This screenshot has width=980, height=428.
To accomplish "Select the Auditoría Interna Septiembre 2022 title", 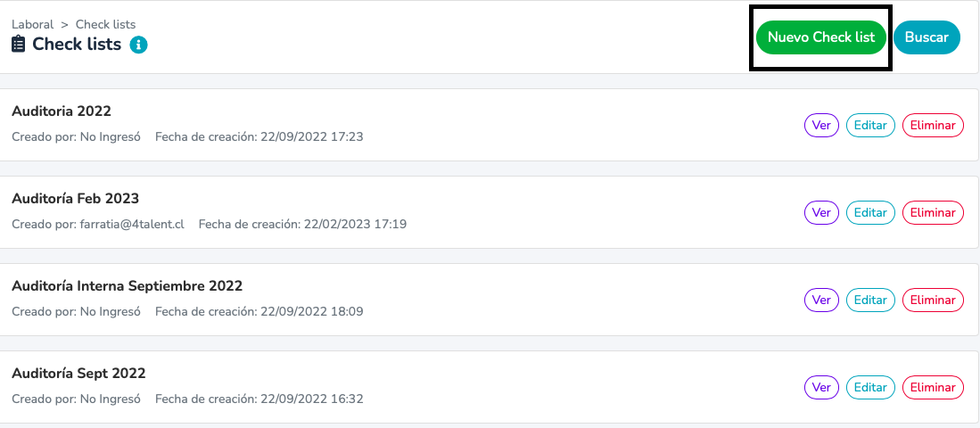I will coord(127,286).
